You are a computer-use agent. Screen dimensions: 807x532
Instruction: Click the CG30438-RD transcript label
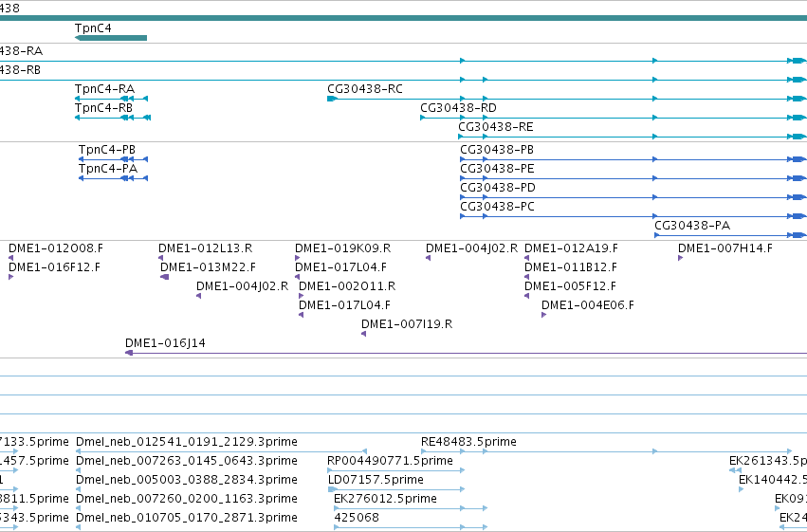coord(458,108)
